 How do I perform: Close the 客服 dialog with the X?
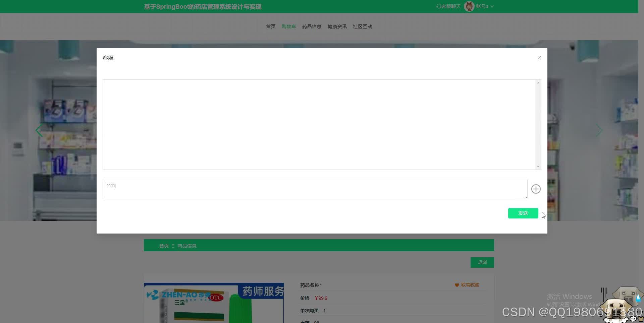click(539, 58)
